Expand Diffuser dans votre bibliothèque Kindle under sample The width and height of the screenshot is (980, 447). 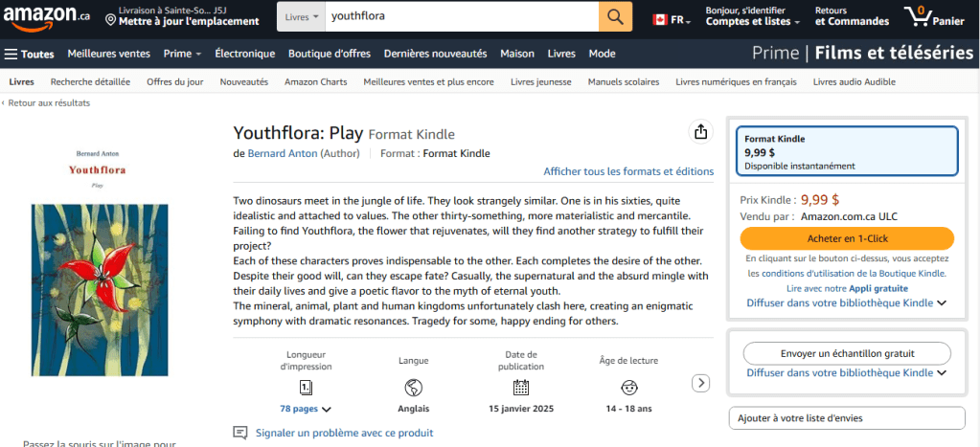tap(846, 373)
